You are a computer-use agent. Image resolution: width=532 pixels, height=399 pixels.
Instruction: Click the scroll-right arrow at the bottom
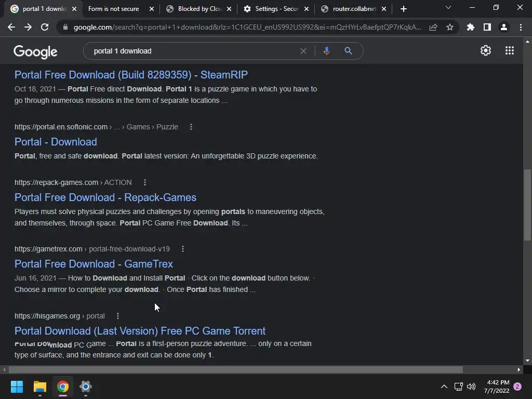click(519, 369)
